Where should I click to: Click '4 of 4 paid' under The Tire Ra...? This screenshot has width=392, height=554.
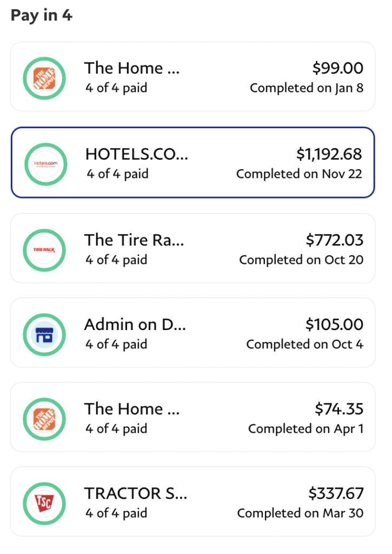click(x=116, y=260)
